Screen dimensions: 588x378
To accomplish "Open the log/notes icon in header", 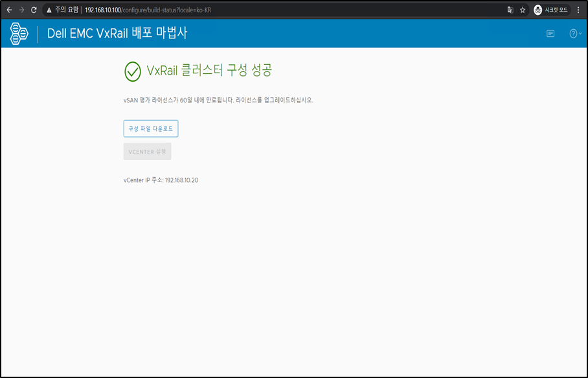I will coord(550,34).
